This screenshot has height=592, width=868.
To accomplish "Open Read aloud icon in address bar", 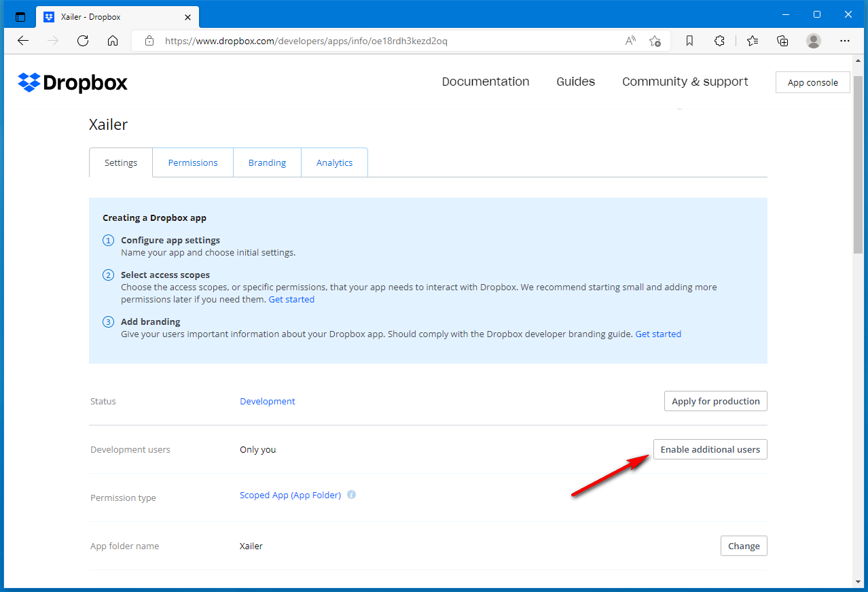I will tap(630, 41).
